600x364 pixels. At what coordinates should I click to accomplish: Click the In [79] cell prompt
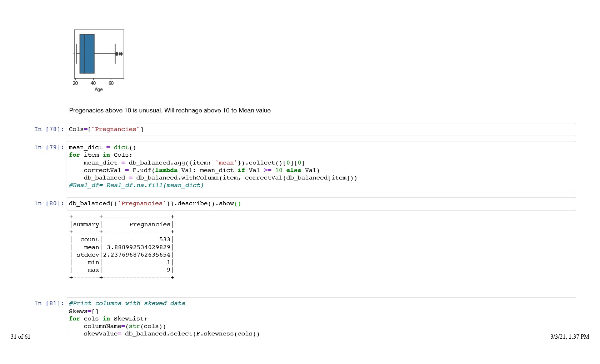tap(49, 147)
